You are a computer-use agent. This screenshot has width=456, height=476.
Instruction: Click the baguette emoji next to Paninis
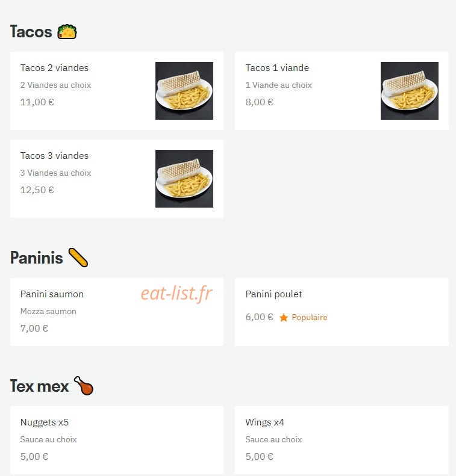[x=78, y=258]
